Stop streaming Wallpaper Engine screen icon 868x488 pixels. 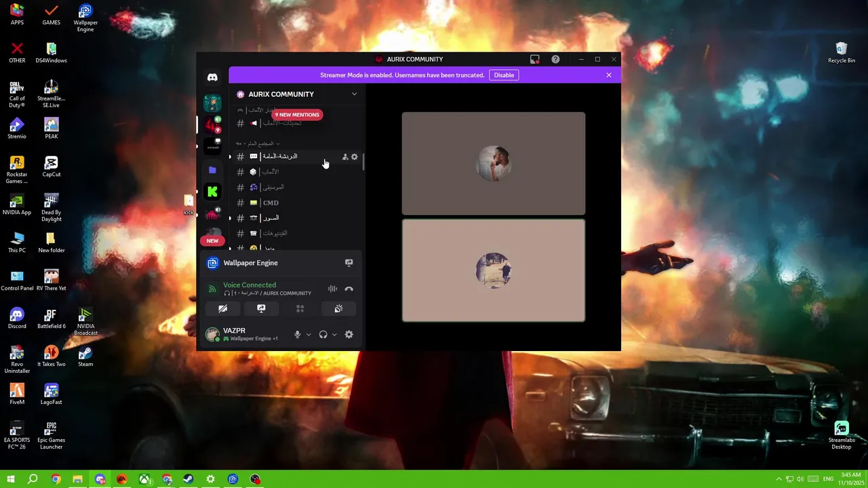(349, 263)
